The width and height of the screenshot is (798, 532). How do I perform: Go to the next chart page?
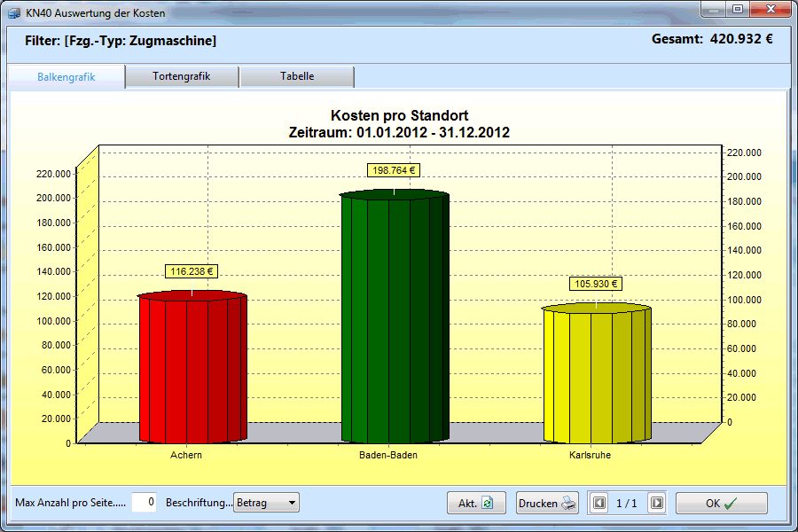[x=656, y=503]
